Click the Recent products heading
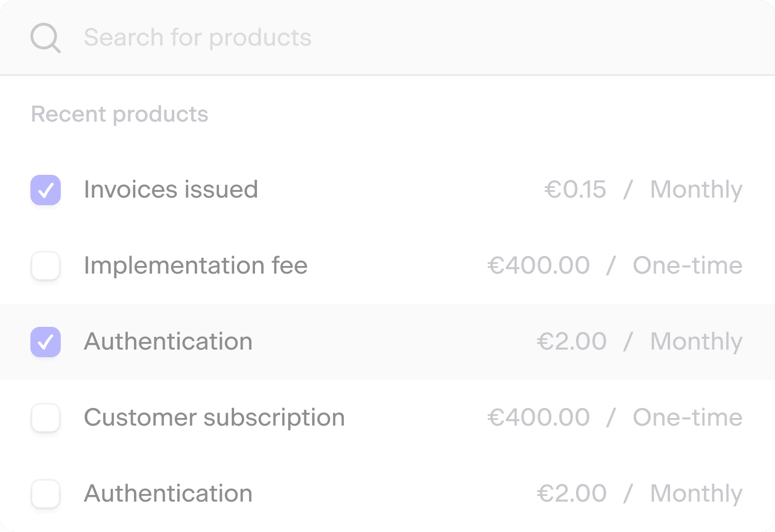The height and width of the screenshot is (532, 775). (120, 114)
